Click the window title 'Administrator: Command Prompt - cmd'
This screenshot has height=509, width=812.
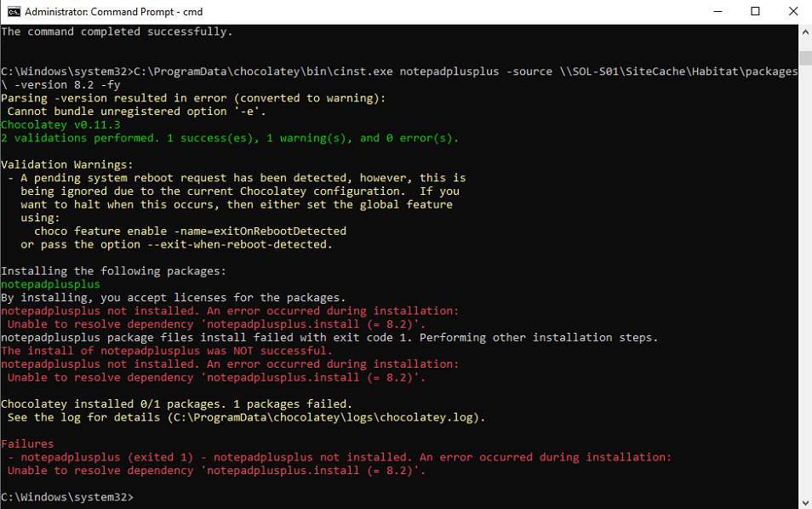tap(114, 11)
